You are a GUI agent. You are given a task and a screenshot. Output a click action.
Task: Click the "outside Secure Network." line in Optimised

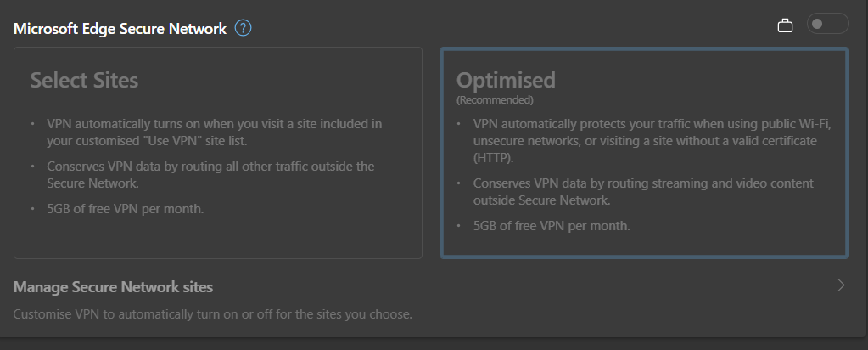tap(543, 200)
